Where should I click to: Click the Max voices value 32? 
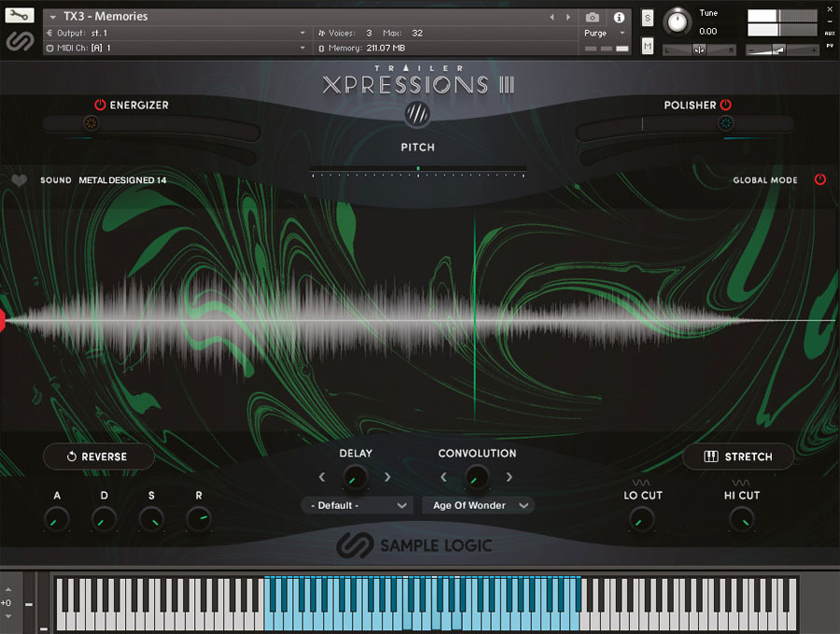pyautogui.click(x=417, y=34)
